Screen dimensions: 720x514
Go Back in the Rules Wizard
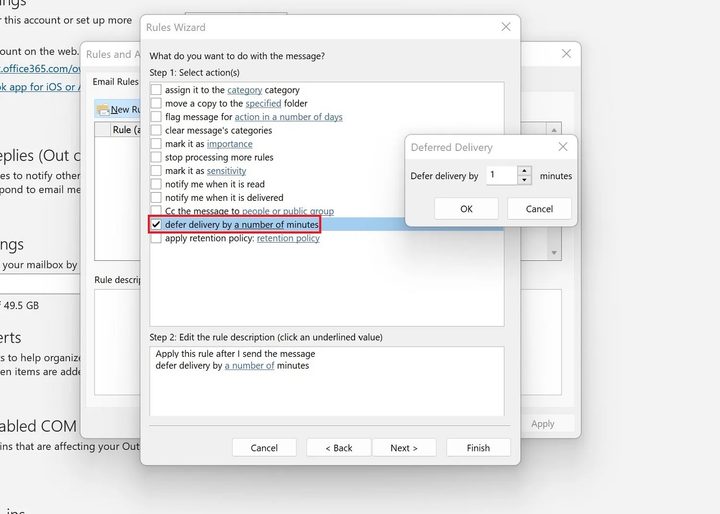[338, 448]
